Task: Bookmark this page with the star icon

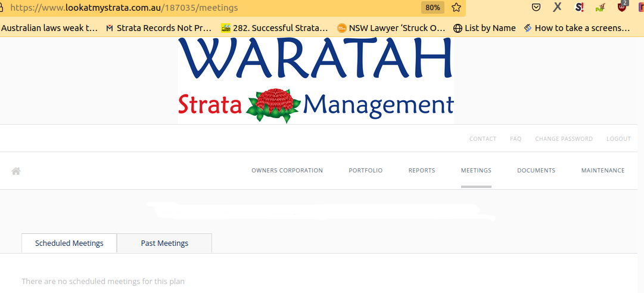Action: (456, 7)
